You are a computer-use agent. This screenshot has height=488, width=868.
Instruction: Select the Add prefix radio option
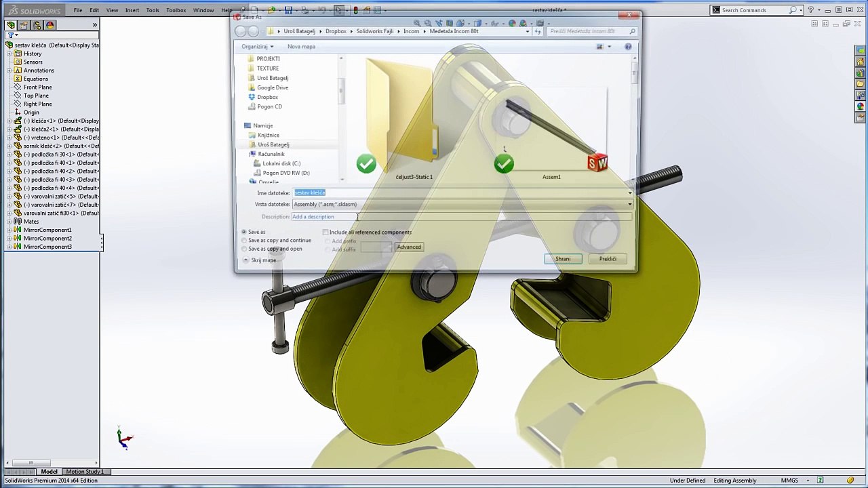328,241
